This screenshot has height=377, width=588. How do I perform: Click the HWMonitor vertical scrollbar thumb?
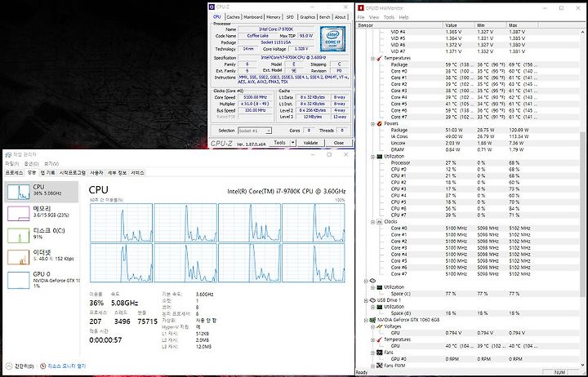tap(582, 214)
